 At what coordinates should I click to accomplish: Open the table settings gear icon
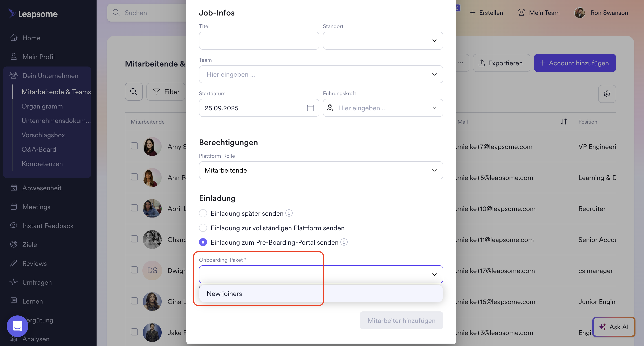click(607, 94)
